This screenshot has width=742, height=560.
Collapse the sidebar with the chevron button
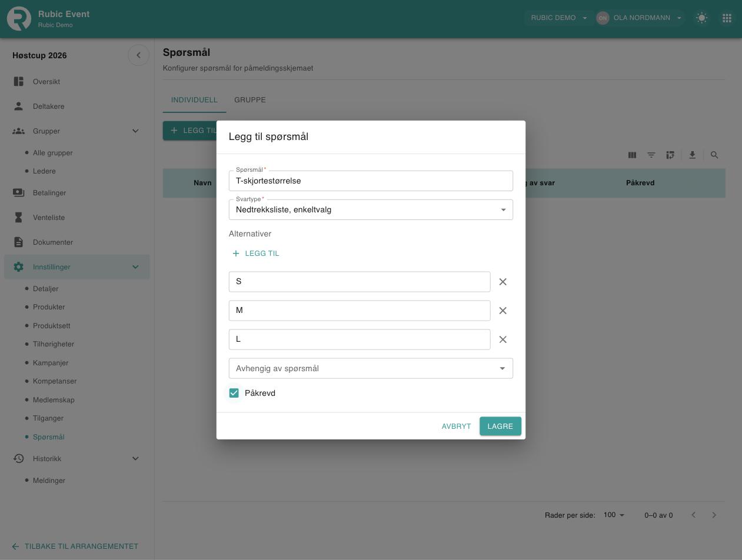coord(138,55)
